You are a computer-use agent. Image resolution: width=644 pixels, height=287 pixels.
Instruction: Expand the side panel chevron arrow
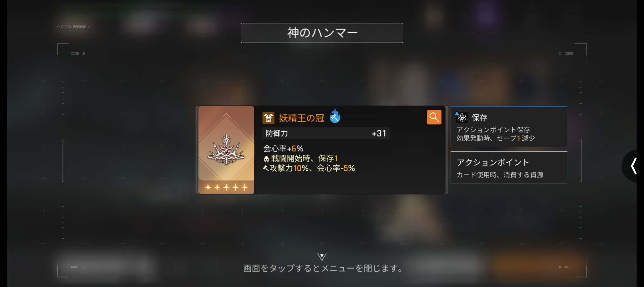pos(634,166)
